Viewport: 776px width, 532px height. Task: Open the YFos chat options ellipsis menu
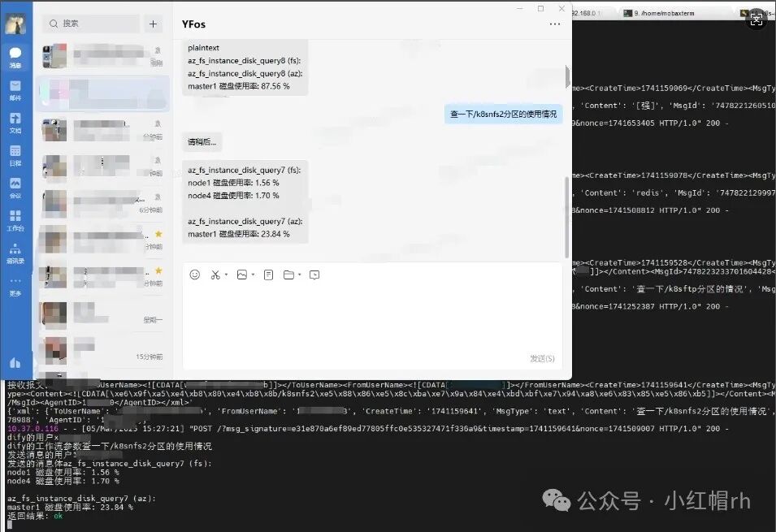[555, 24]
